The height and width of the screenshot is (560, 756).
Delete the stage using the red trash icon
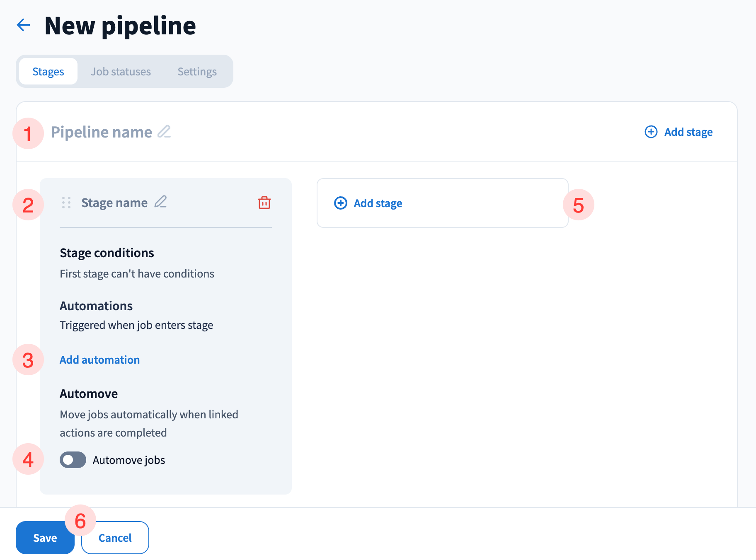click(264, 203)
